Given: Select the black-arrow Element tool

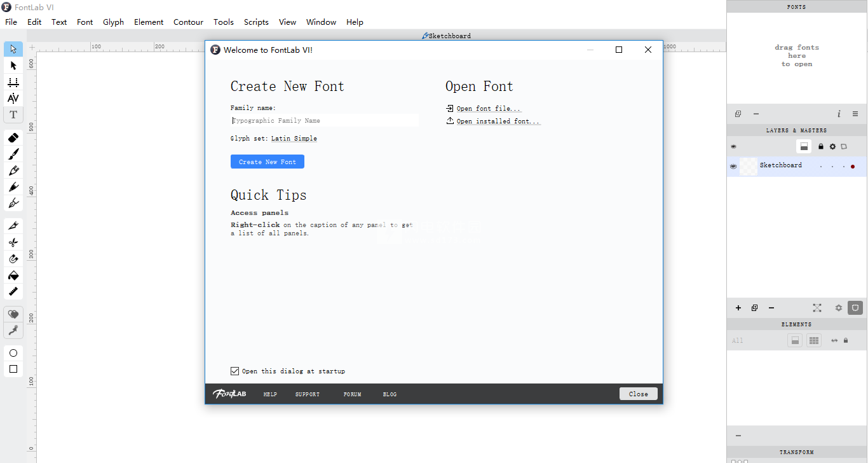Looking at the screenshot, I should (x=13, y=66).
